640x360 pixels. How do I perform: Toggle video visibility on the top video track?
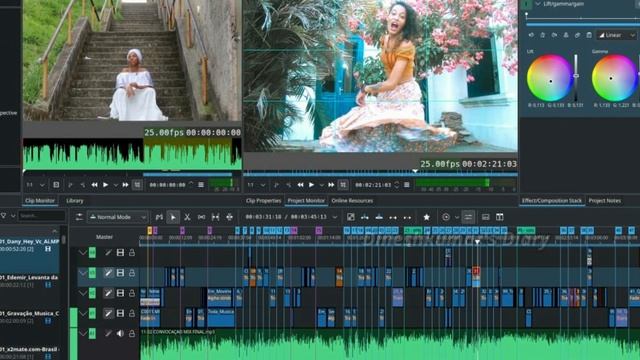pos(120,253)
